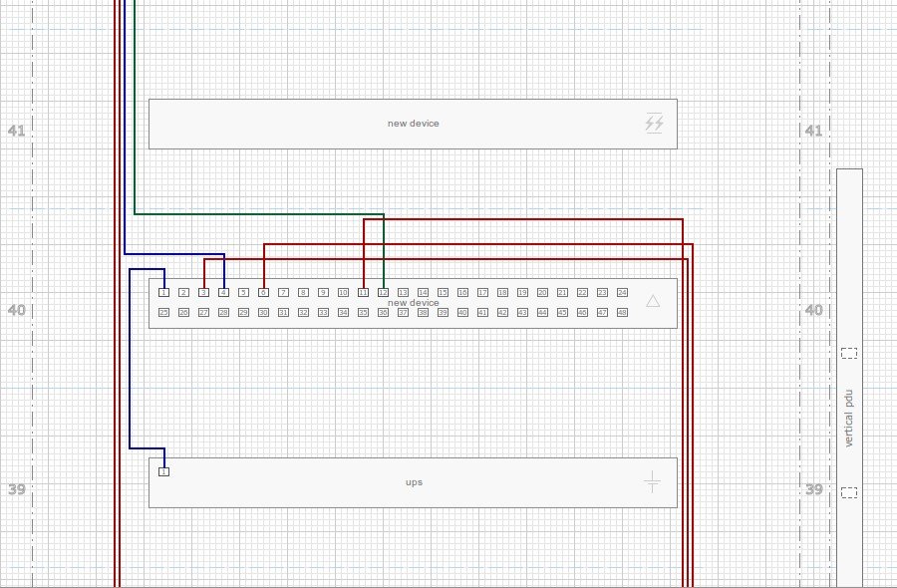Select the 'vertical pdu' label

pyautogui.click(x=848, y=419)
